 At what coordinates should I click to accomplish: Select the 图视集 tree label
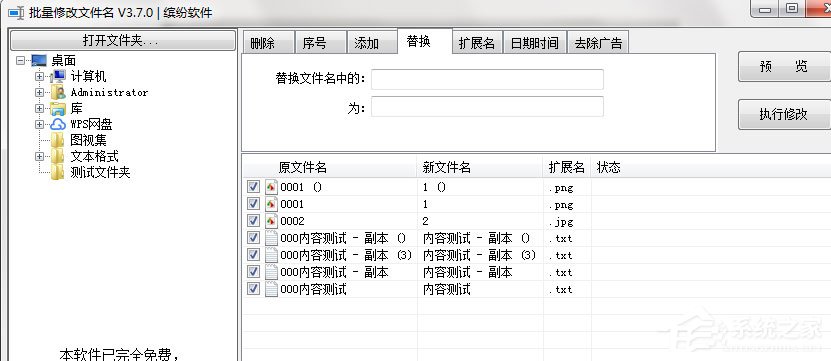point(89,140)
